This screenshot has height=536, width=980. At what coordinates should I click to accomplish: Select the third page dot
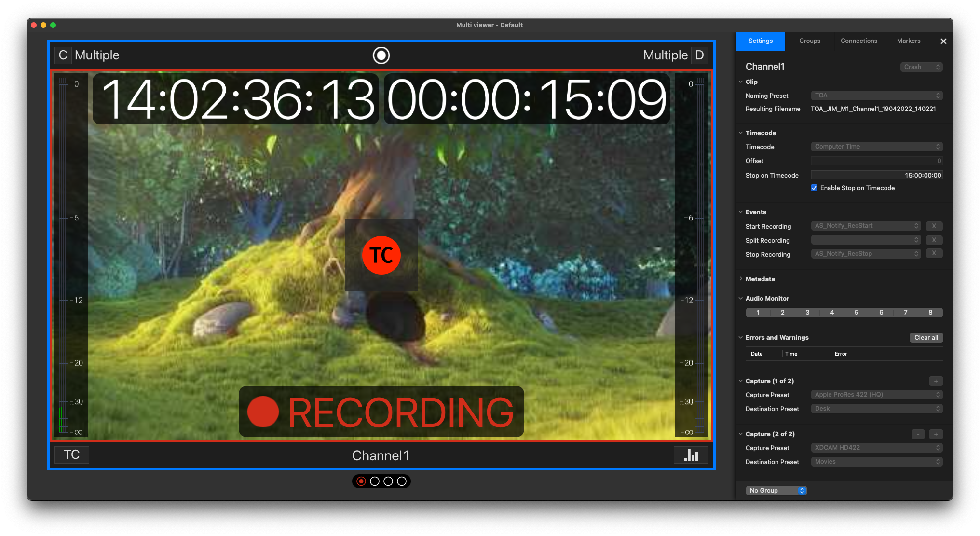pyautogui.click(x=388, y=481)
